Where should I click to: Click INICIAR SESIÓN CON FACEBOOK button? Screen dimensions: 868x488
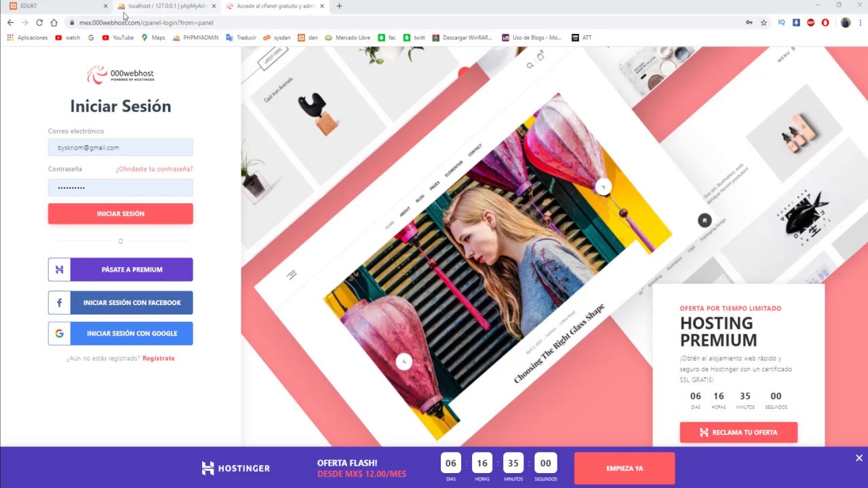[x=121, y=302]
